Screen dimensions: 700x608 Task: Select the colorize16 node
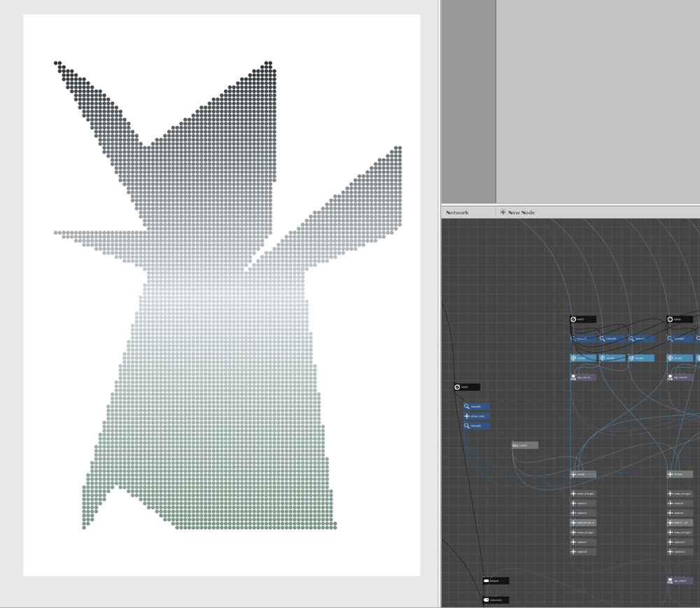pyautogui.click(x=496, y=600)
